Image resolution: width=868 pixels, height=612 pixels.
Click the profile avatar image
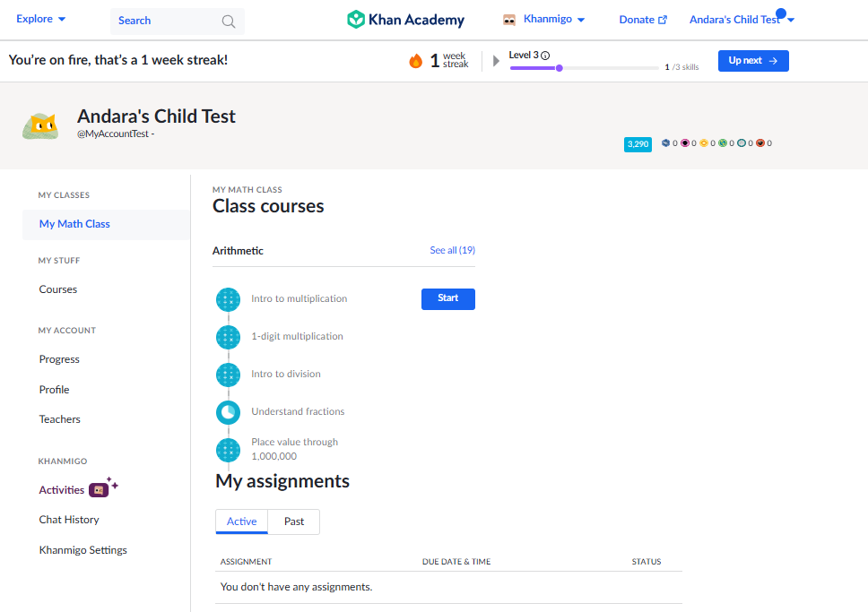[x=40, y=126]
